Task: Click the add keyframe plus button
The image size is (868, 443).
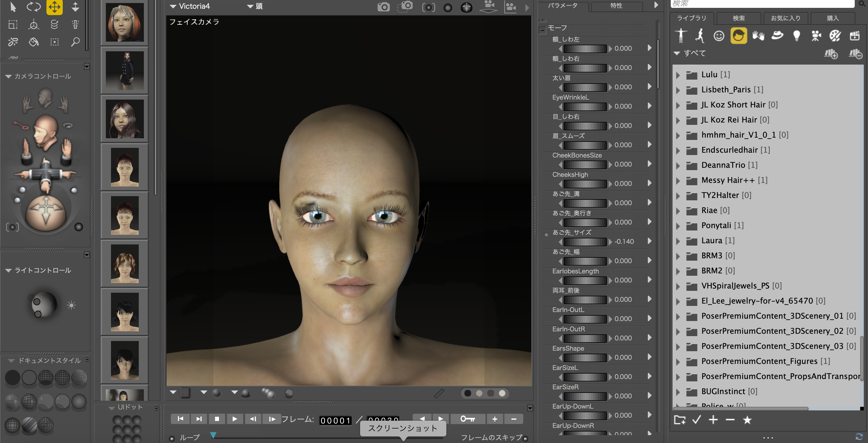Action: (494, 419)
